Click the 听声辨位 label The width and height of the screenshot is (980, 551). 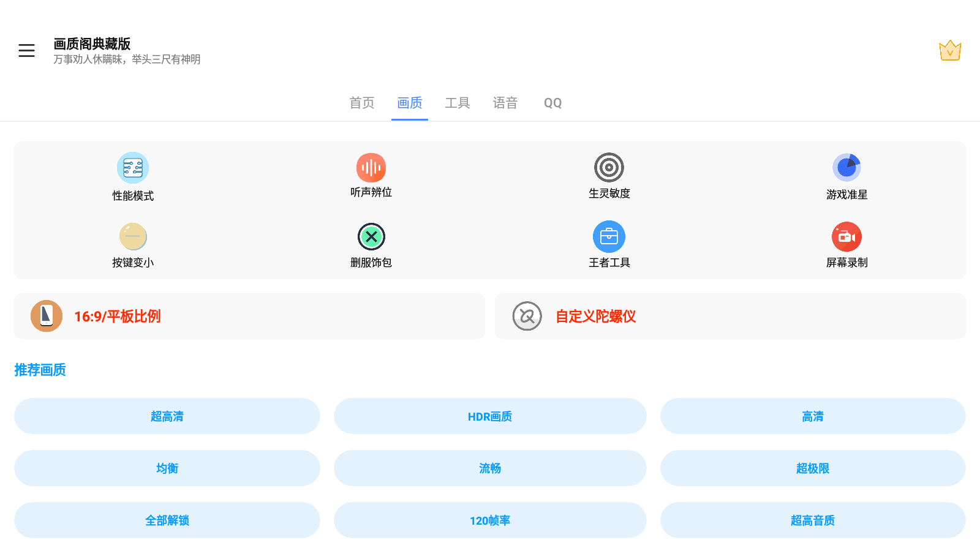(x=371, y=192)
